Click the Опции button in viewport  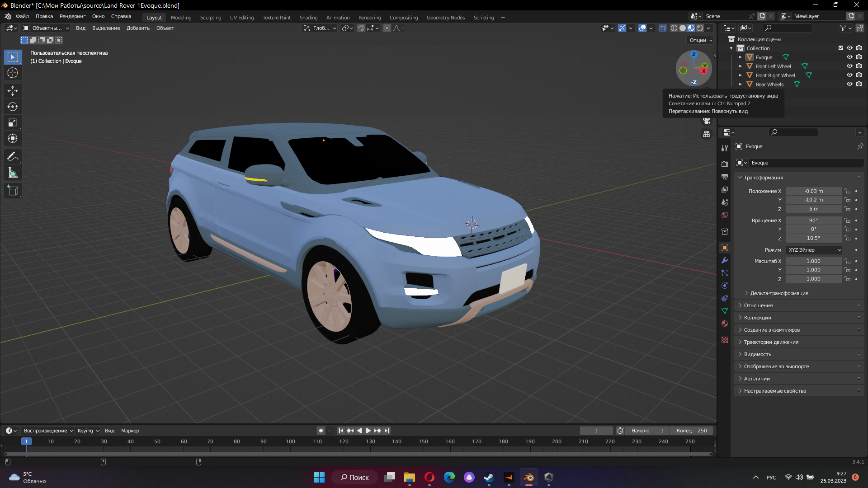click(700, 40)
